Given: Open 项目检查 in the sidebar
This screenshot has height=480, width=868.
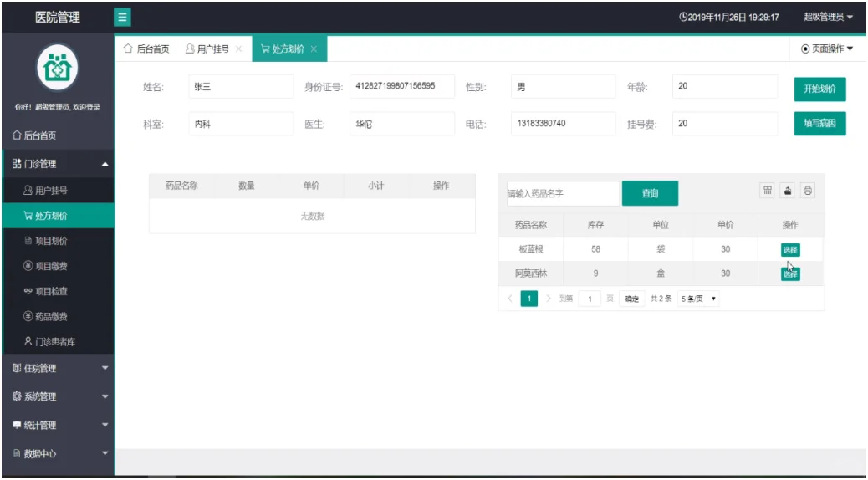Looking at the screenshot, I should pos(59,291).
